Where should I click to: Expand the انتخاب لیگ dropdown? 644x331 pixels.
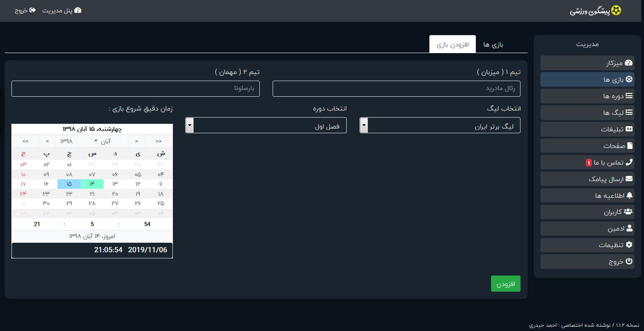440,125
